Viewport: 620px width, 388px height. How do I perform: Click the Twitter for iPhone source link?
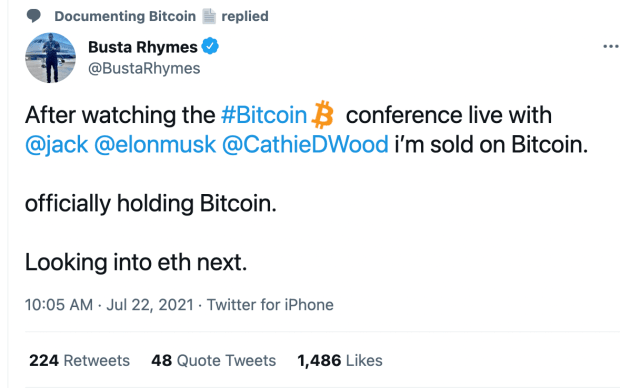(x=270, y=305)
